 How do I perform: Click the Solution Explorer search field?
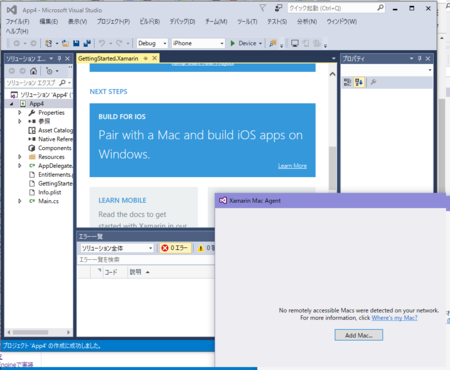click(32, 83)
